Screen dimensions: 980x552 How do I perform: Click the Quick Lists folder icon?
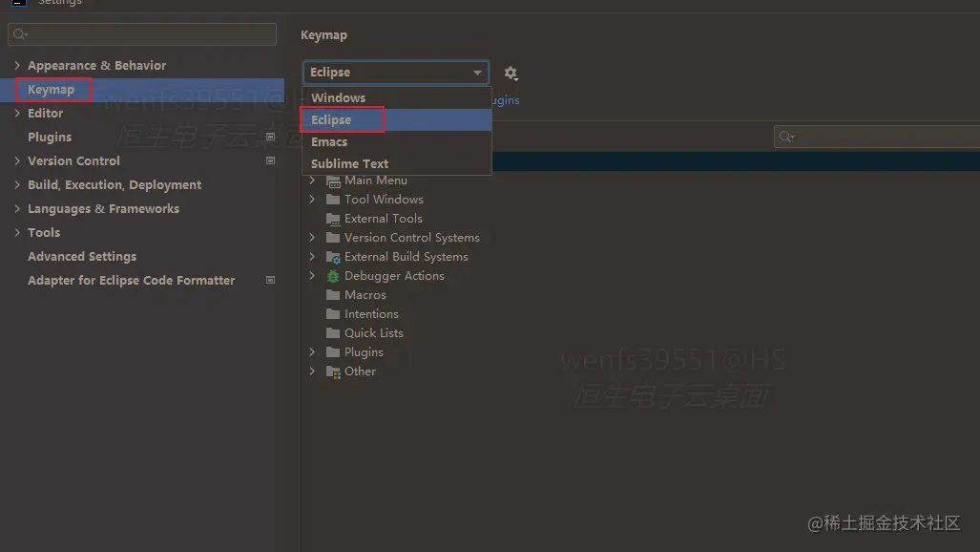[x=333, y=333]
